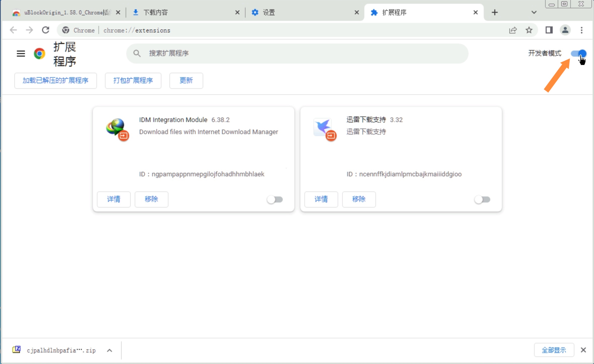Click the share page icon
Viewport: 594px width, 364px height.
(x=513, y=30)
